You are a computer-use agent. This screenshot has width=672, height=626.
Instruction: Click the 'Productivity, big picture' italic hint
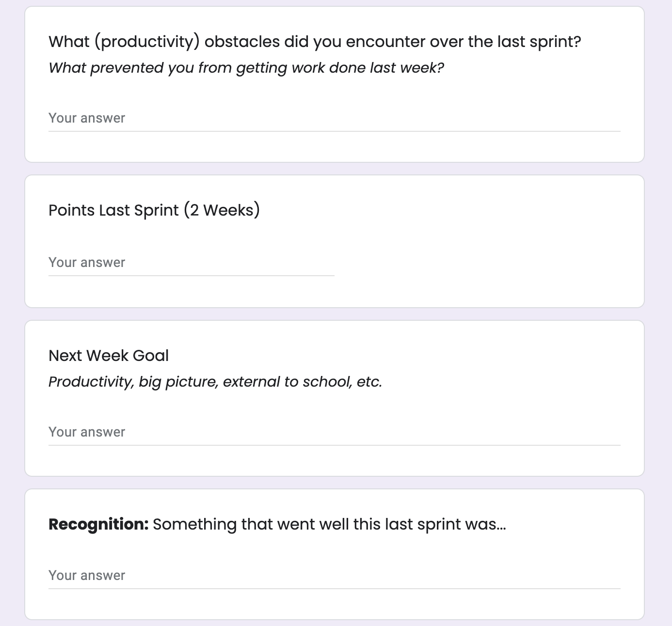coord(215,382)
